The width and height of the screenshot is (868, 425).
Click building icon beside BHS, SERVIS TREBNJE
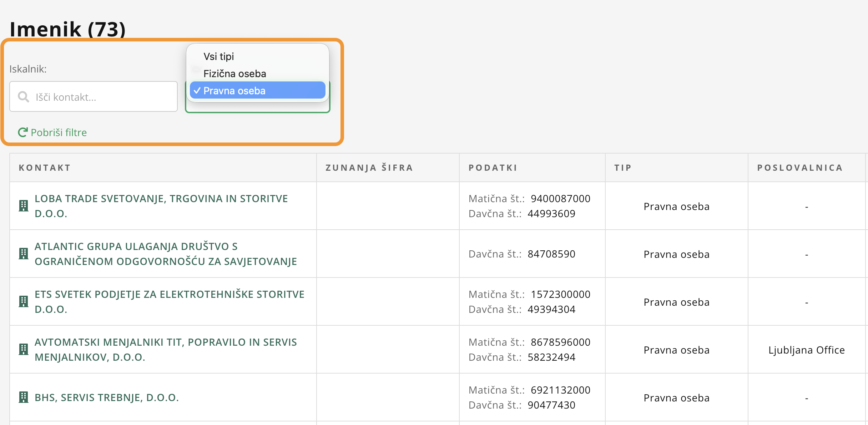pos(24,397)
